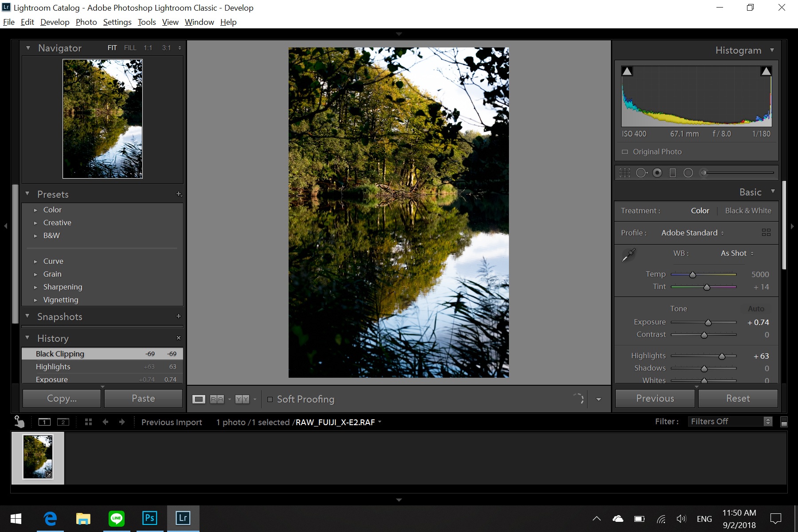
Task: Launch Microsoft Edge from the taskbar
Action: [50, 518]
